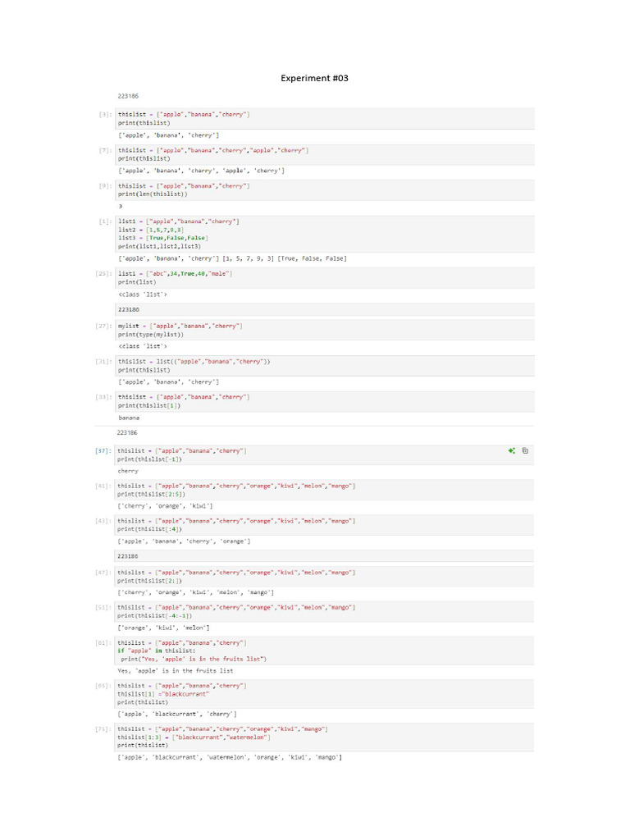Image resolution: width=630 pixels, height=840 pixels.
Task: Click the '[47]:' cell prompt
Action: click(x=103, y=573)
